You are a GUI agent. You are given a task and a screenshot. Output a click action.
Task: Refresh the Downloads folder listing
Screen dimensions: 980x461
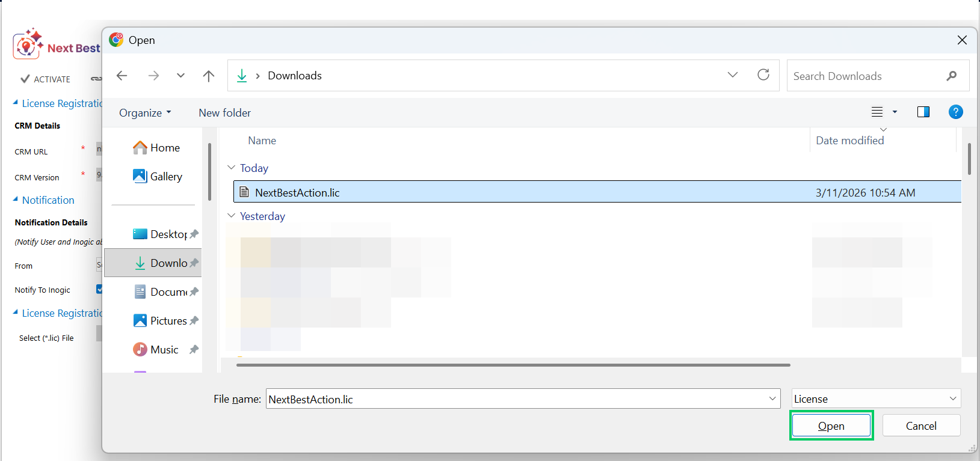[x=763, y=75]
